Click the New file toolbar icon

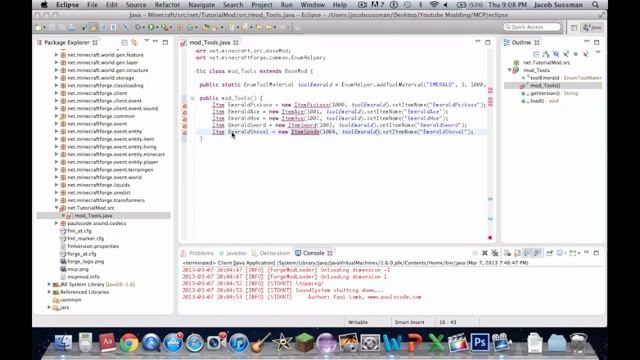point(38,27)
